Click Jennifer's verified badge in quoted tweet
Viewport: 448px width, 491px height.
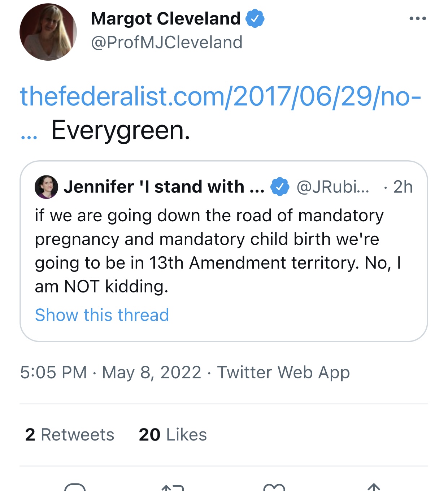280,187
